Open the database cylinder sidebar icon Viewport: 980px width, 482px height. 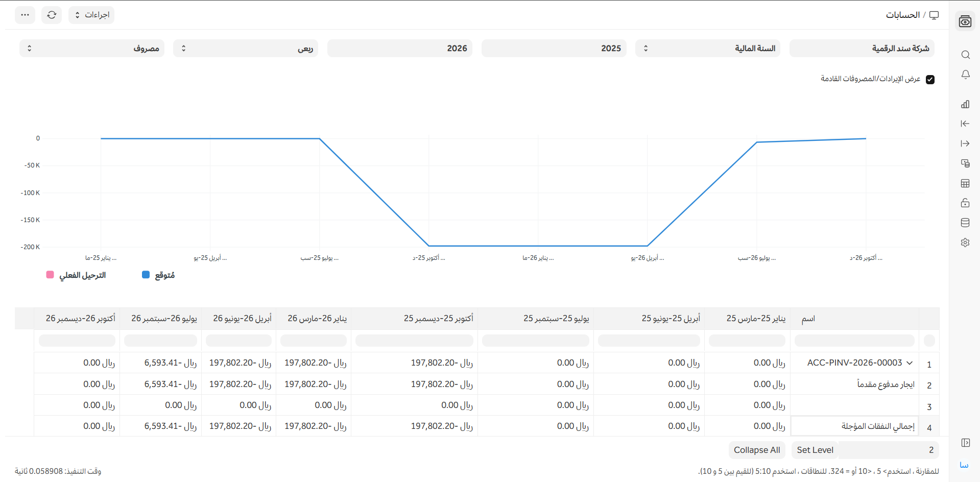pos(965,223)
